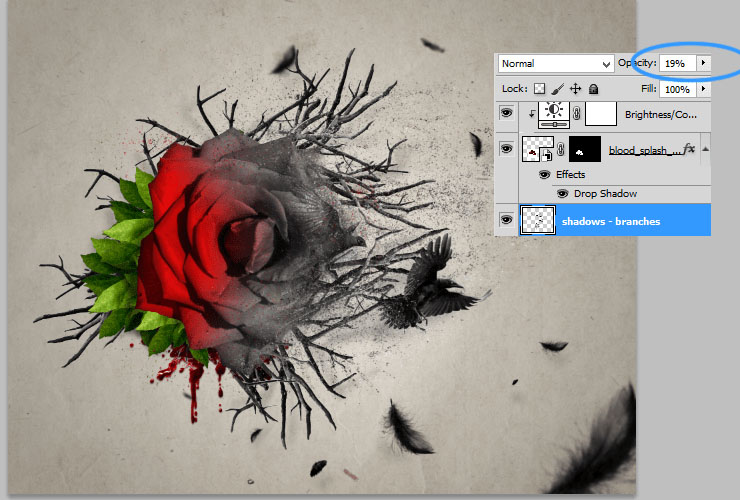This screenshot has width=740, height=500.
Task: Toggle visibility of shadows - branches layer
Action: pos(506,220)
